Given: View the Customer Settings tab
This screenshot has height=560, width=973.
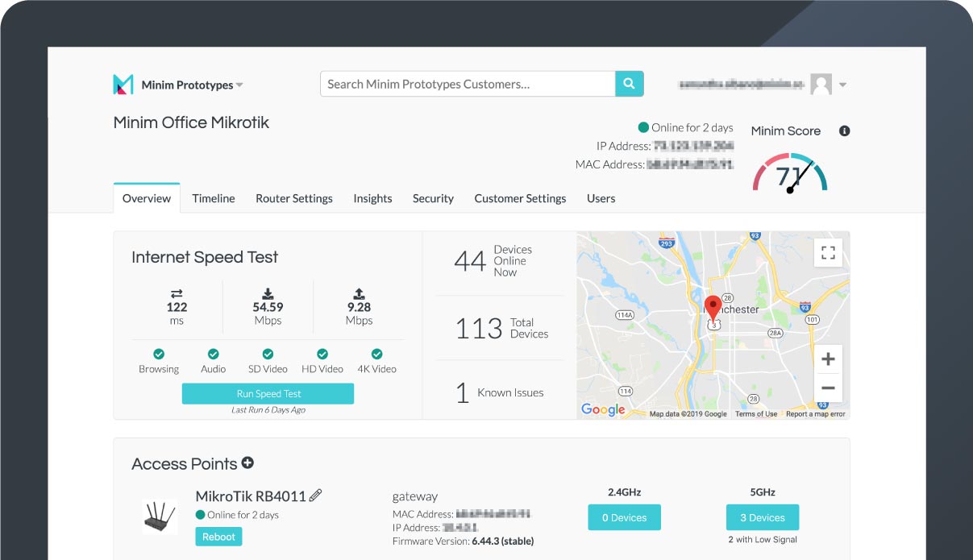Looking at the screenshot, I should click(x=520, y=198).
